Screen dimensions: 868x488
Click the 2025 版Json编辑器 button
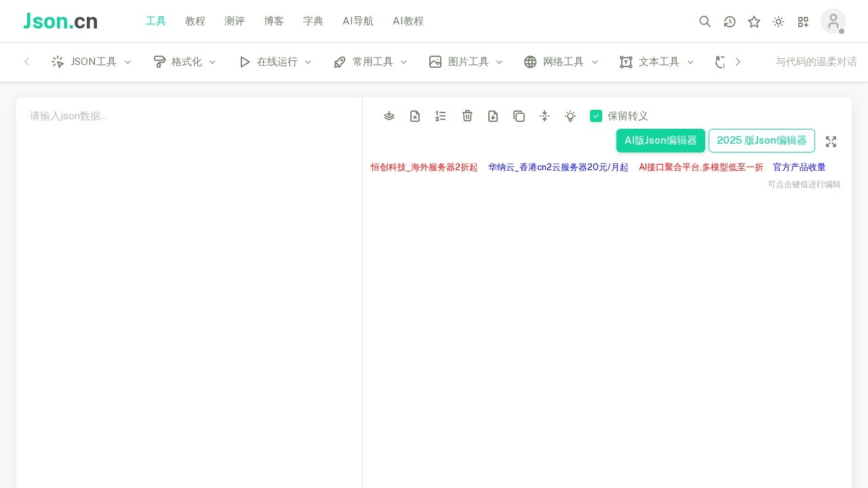(x=762, y=140)
